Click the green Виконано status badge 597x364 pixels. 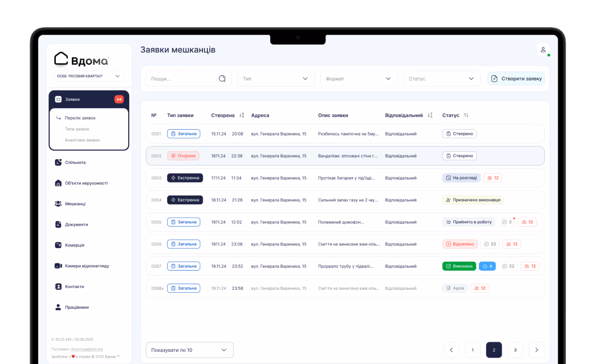tap(459, 266)
